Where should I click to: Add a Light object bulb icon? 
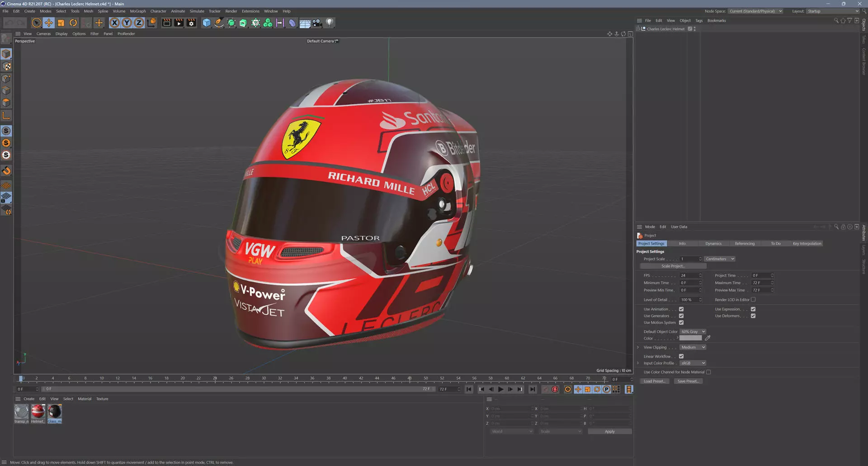tap(330, 23)
